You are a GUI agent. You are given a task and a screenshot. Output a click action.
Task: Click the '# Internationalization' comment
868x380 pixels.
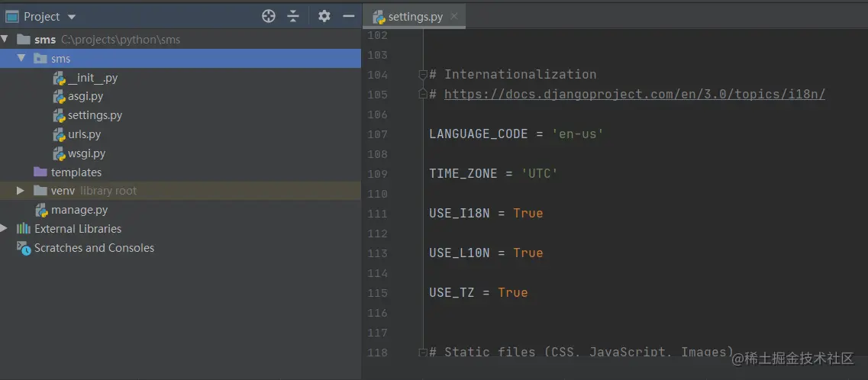tap(512, 74)
